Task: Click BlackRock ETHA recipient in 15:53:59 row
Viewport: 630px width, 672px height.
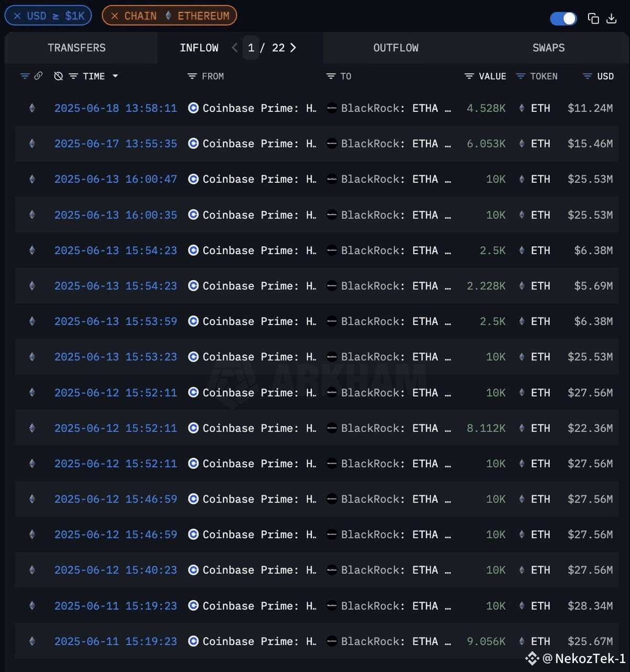Action: 388,321
